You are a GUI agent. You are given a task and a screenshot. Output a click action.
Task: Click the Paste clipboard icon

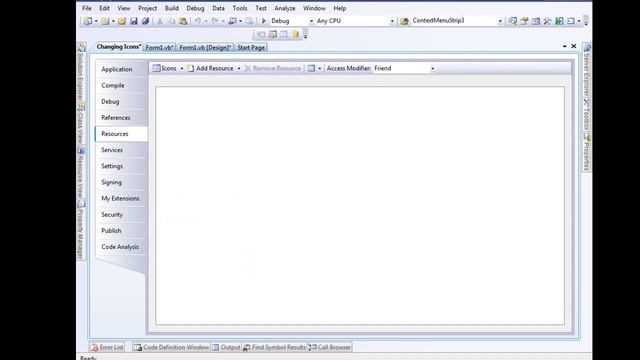coord(183,21)
